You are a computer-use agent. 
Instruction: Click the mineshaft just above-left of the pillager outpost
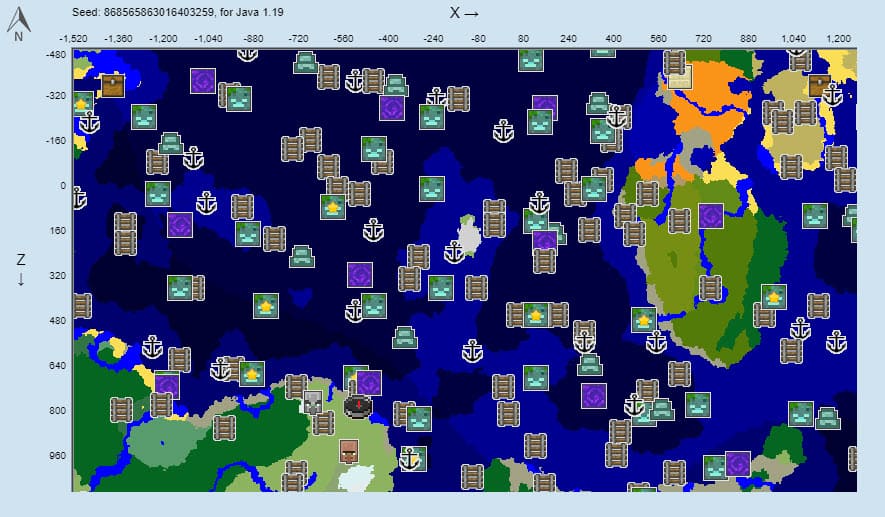coord(296,387)
